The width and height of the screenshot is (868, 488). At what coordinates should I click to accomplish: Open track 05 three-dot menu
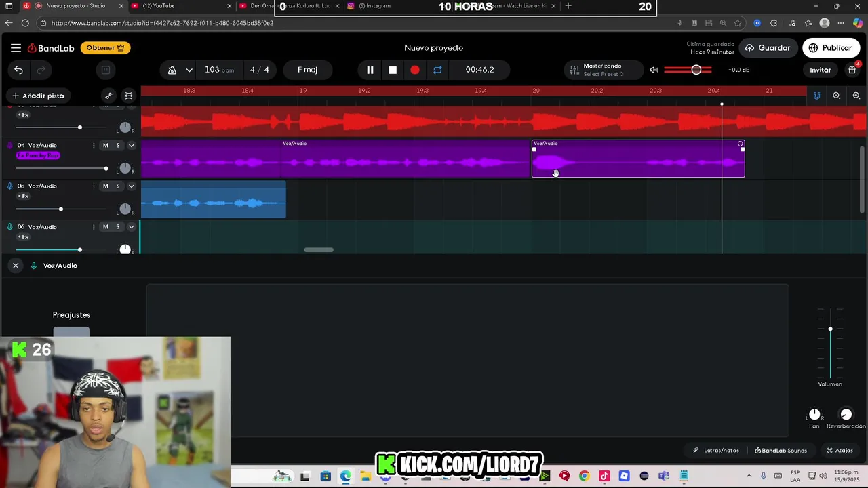pos(94,186)
